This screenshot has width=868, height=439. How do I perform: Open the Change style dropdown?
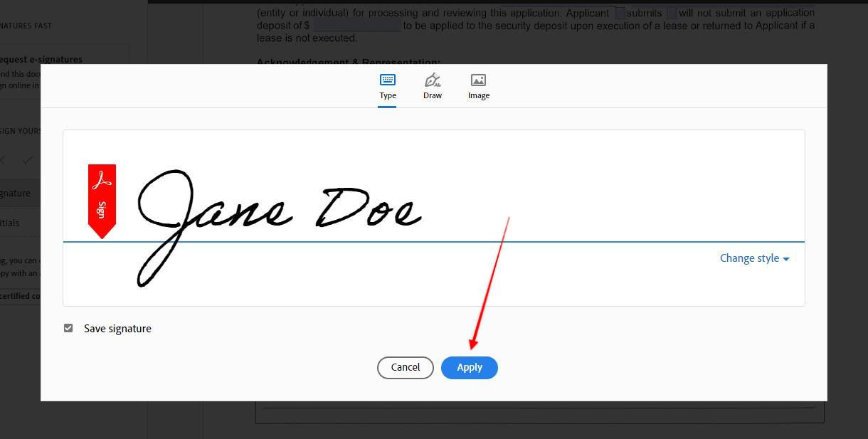coord(749,258)
